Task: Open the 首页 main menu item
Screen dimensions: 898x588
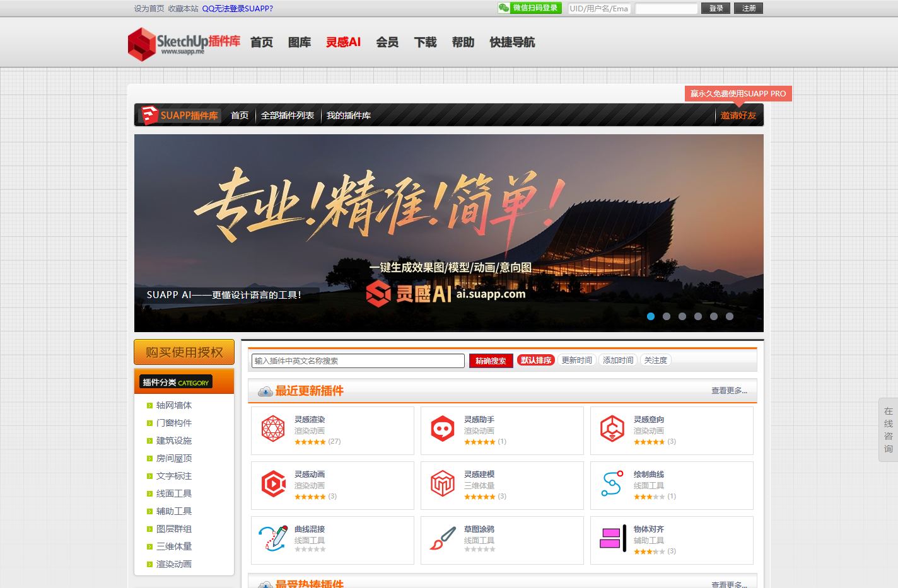Action: (262, 42)
